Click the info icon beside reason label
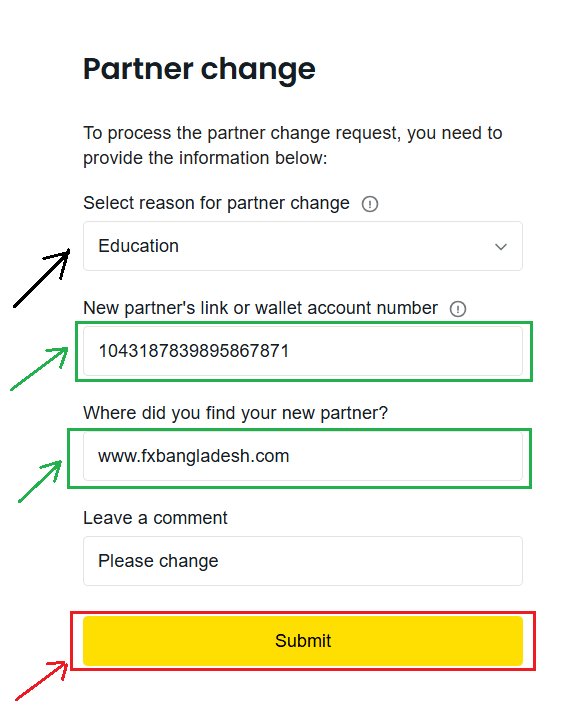This screenshot has height=716, width=578. pyautogui.click(x=369, y=204)
